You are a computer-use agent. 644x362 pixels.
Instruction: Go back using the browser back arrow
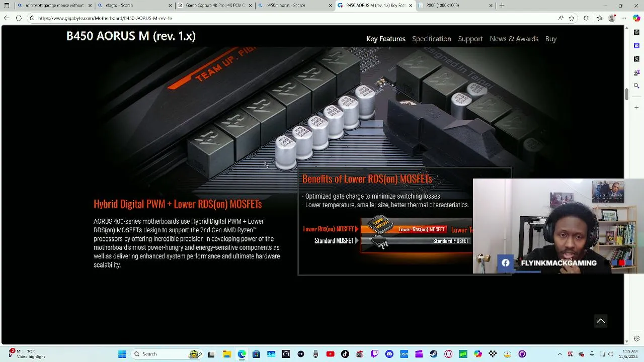(x=6, y=18)
